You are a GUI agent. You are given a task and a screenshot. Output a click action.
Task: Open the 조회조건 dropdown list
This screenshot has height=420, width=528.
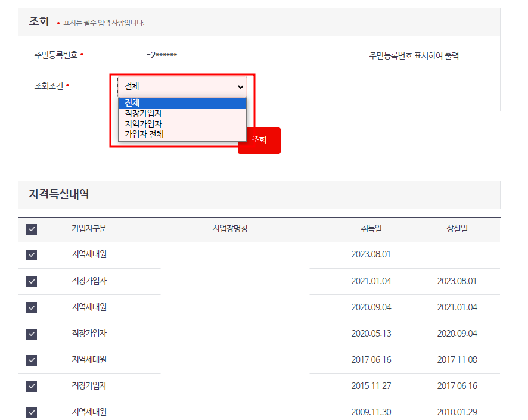click(182, 86)
